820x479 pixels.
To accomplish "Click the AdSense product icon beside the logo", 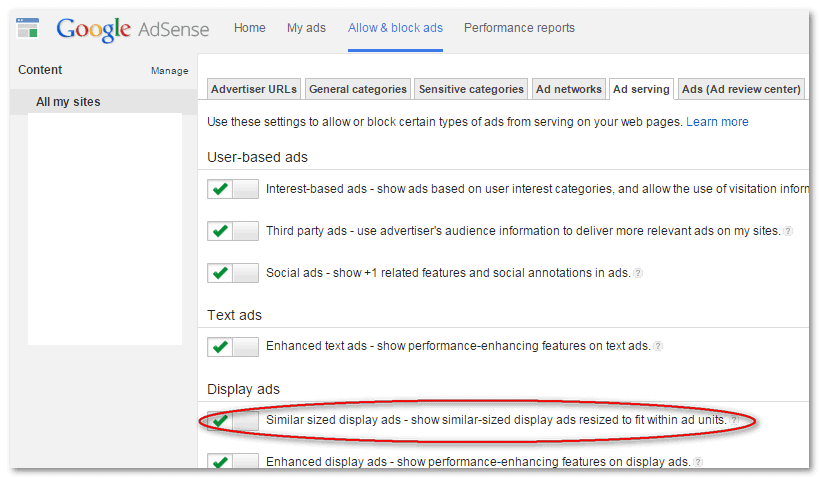I will pyautogui.click(x=27, y=28).
